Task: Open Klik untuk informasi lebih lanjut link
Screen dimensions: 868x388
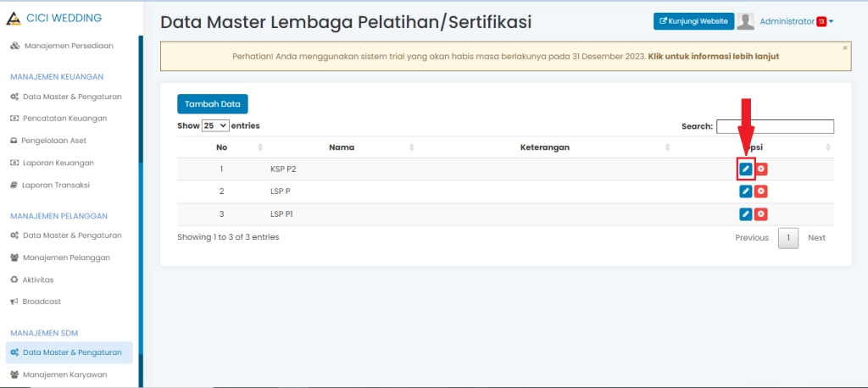Action: pyautogui.click(x=714, y=57)
